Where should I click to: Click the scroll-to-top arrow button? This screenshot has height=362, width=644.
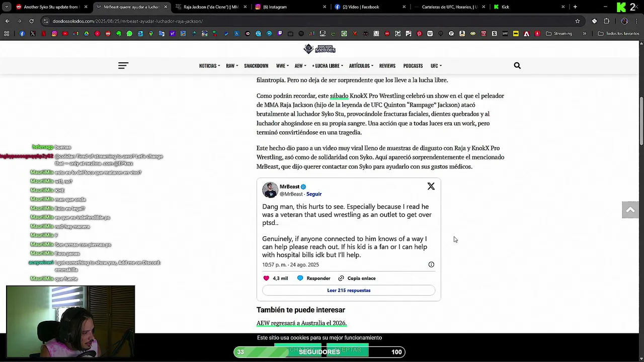[x=630, y=210]
